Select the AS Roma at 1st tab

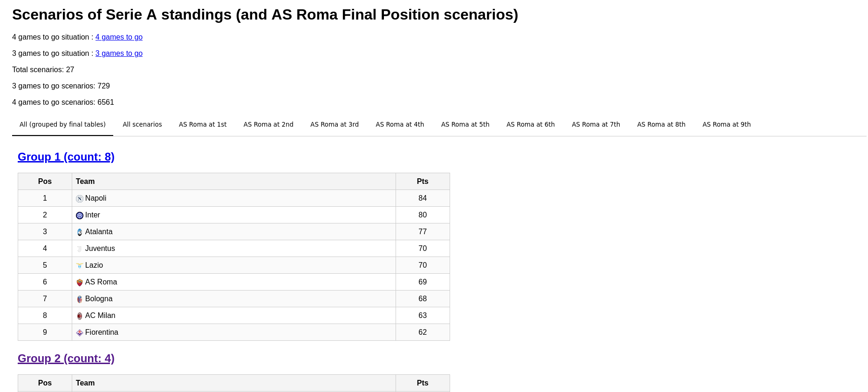(203, 124)
